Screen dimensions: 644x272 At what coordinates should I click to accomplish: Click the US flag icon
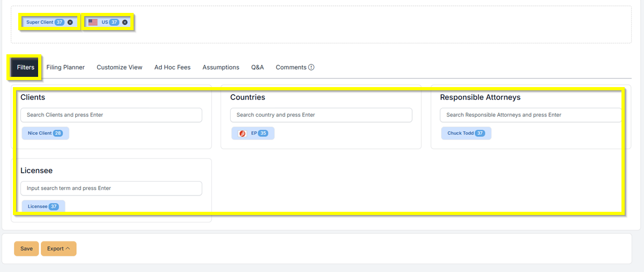pos(93,23)
